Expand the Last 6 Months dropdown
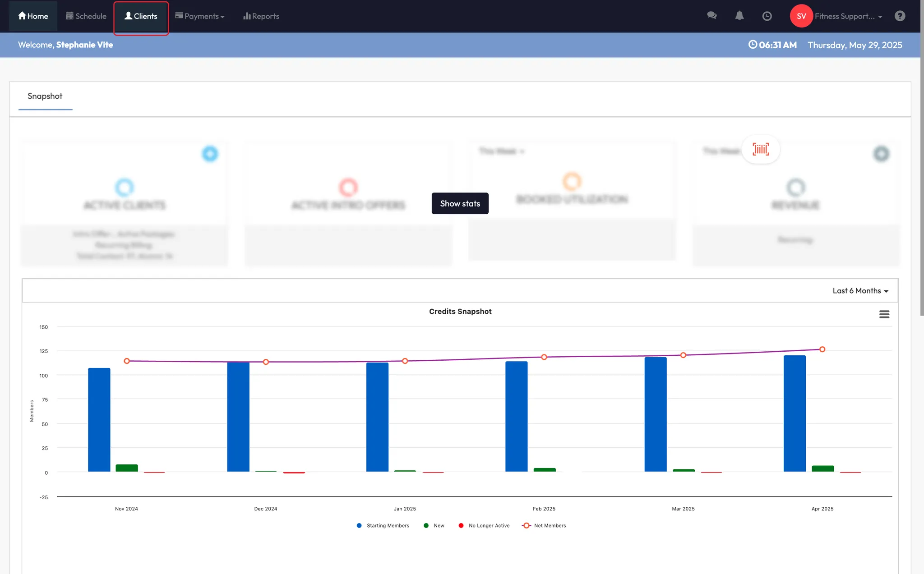Image resolution: width=924 pixels, height=574 pixels. click(x=860, y=291)
